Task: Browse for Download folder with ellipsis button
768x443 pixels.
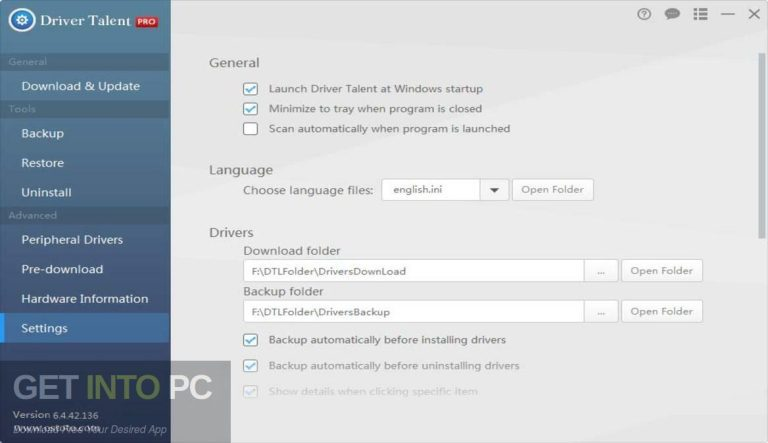Action: click(x=600, y=271)
